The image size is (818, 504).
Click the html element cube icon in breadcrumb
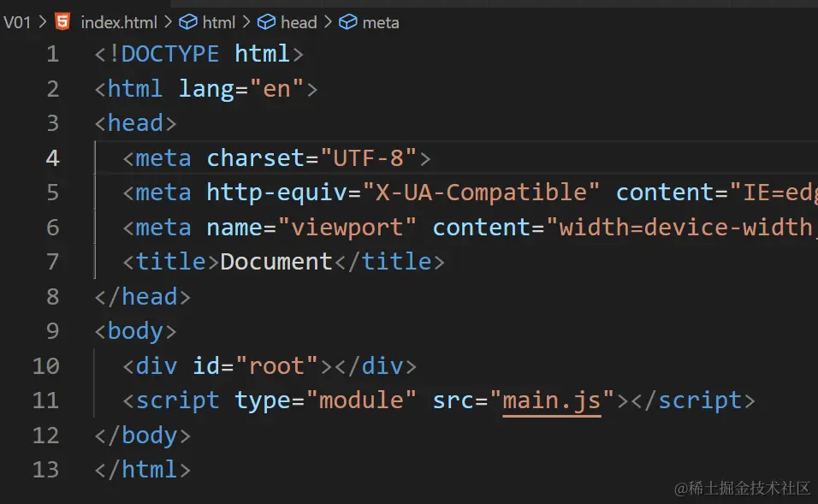187,22
